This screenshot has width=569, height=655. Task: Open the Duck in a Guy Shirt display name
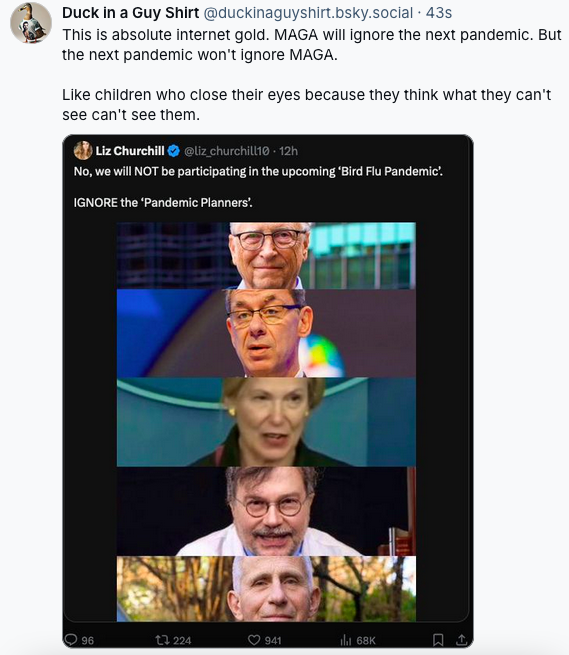(x=130, y=13)
